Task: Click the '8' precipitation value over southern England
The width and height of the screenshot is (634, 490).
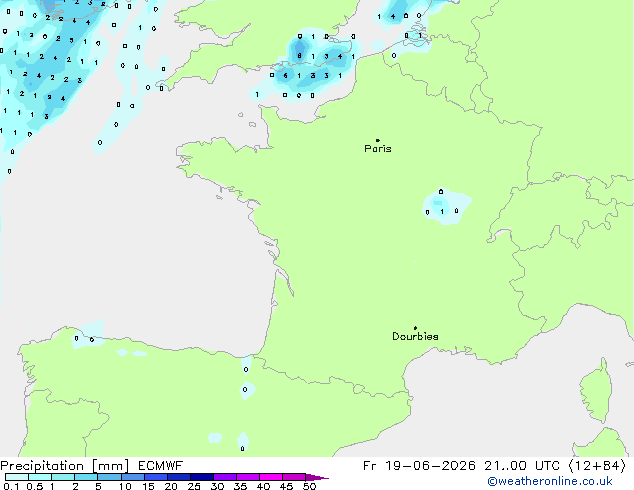Action: [x=299, y=56]
